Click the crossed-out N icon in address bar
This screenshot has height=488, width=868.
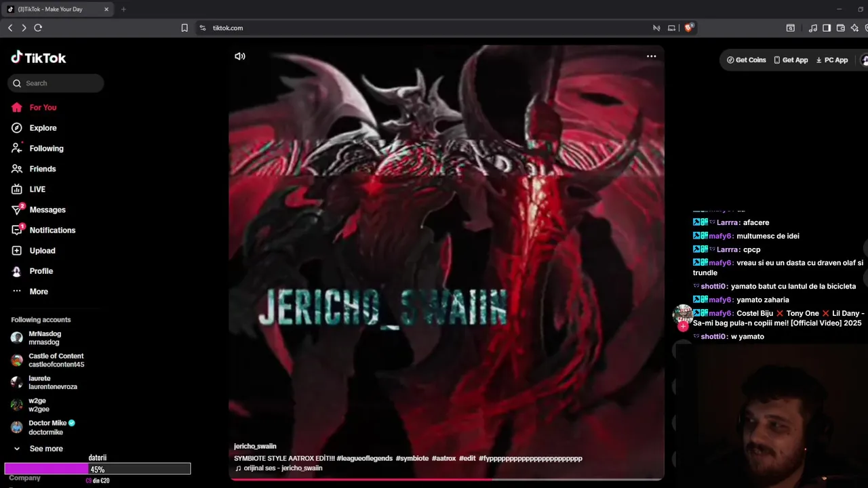click(656, 28)
